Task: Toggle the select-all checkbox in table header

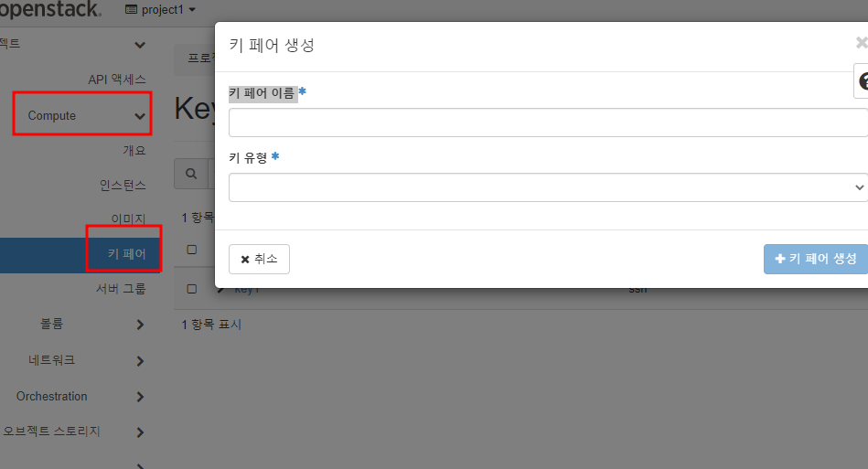Action: (192, 250)
